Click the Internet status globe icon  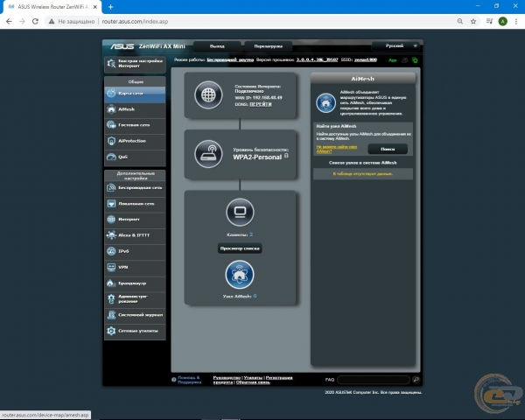click(208, 94)
